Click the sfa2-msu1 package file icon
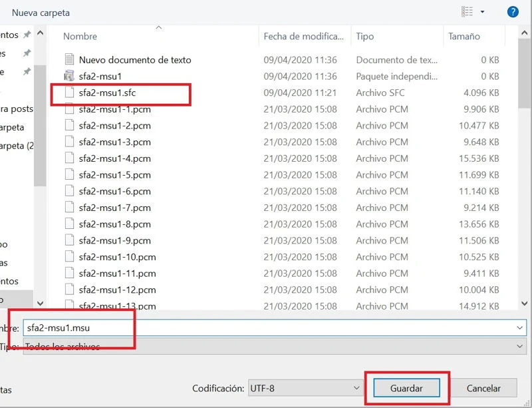 pyautogui.click(x=70, y=76)
